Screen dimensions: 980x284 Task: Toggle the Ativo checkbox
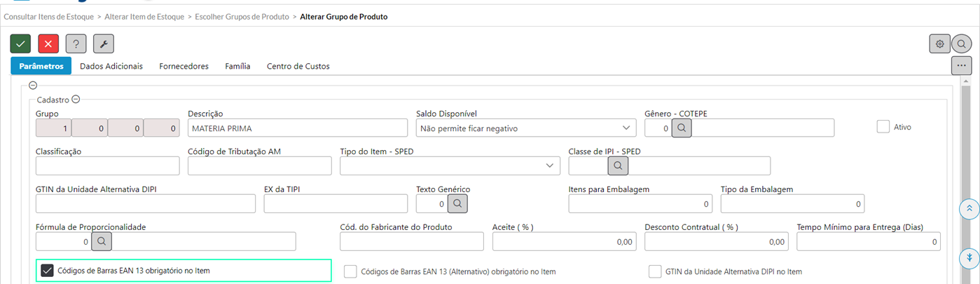883,127
